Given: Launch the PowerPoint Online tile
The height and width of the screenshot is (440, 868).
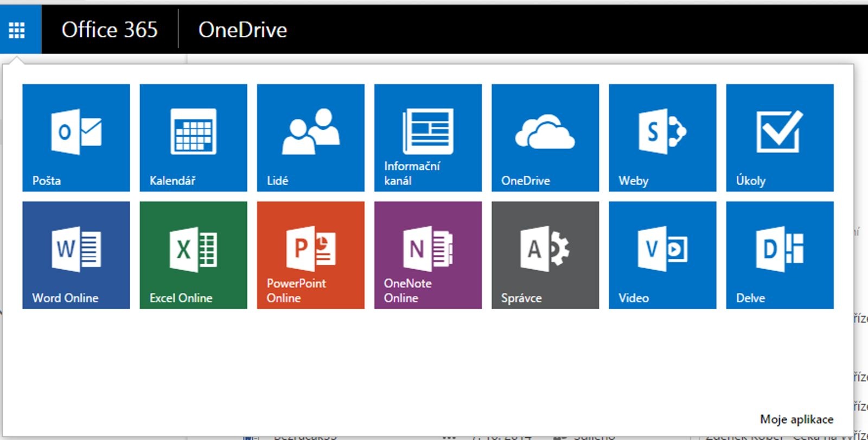Looking at the screenshot, I should pos(311,255).
